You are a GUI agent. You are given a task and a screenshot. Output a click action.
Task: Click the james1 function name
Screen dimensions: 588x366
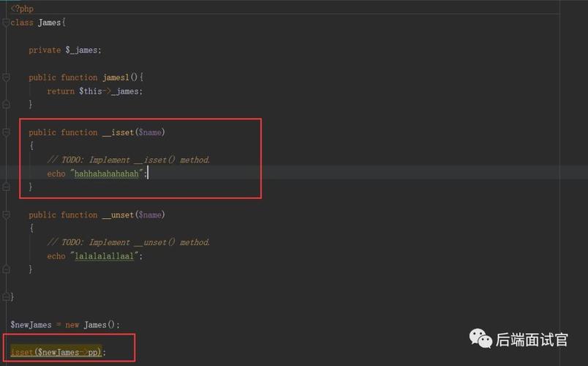pyautogui.click(x=116, y=78)
